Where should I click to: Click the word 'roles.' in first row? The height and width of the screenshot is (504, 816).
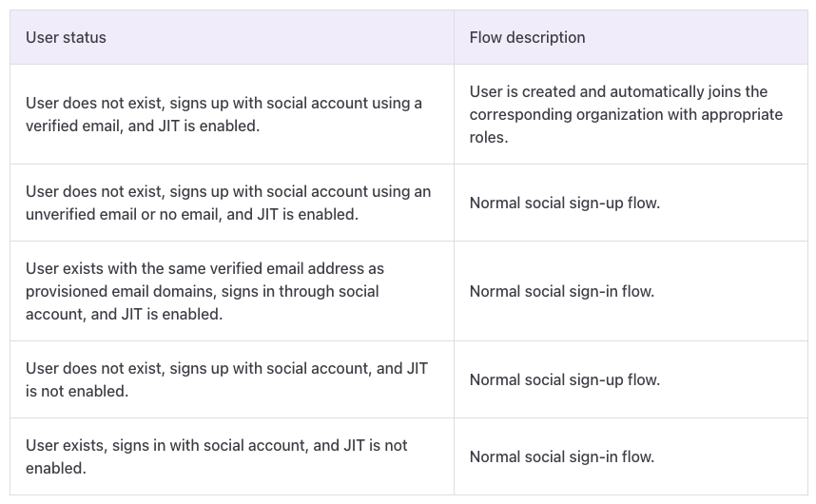[489, 137]
